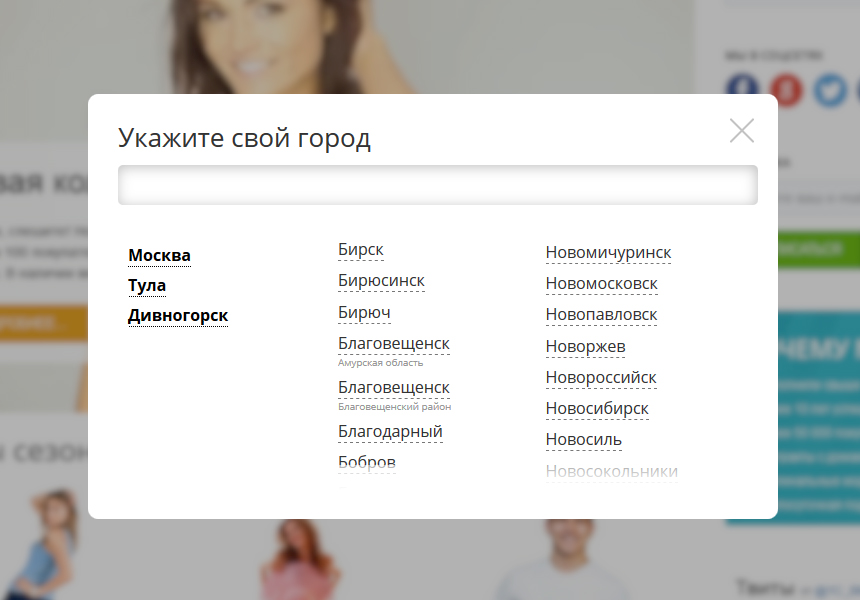
Task: Select Новосибирск from the city list
Action: click(597, 409)
